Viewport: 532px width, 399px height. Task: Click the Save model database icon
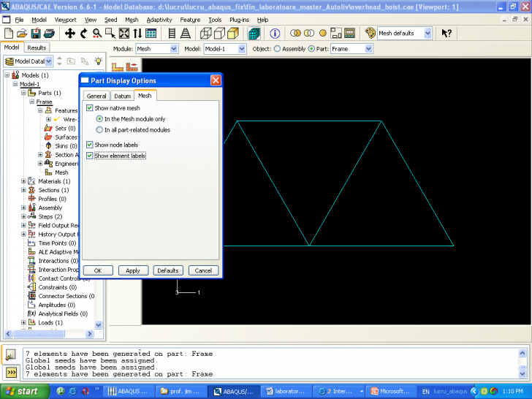pos(35,34)
